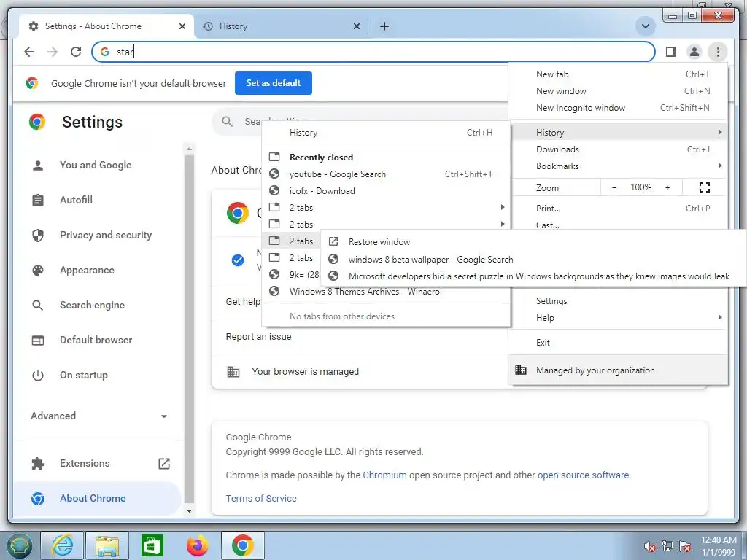
Task: Expand History submenu in Chrome menu
Action: pyautogui.click(x=618, y=133)
